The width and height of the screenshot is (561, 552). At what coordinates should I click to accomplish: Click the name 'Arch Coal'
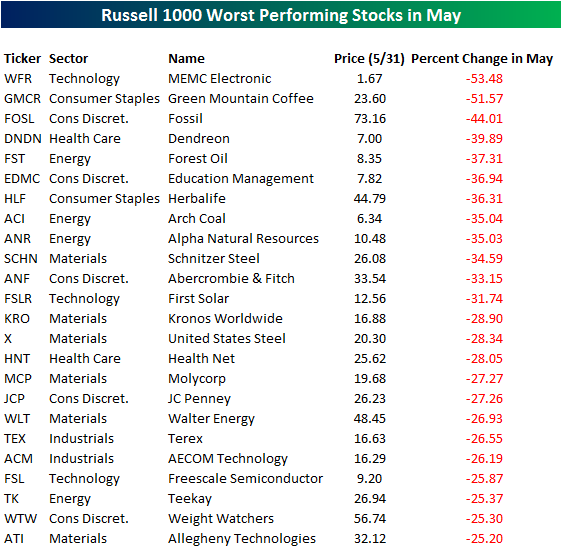pyautogui.click(x=197, y=219)
